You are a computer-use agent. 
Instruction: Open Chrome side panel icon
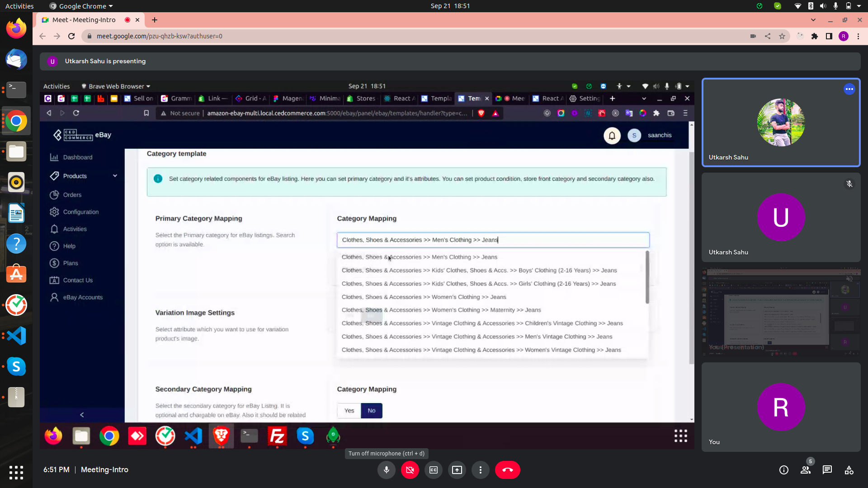point(829,36)
